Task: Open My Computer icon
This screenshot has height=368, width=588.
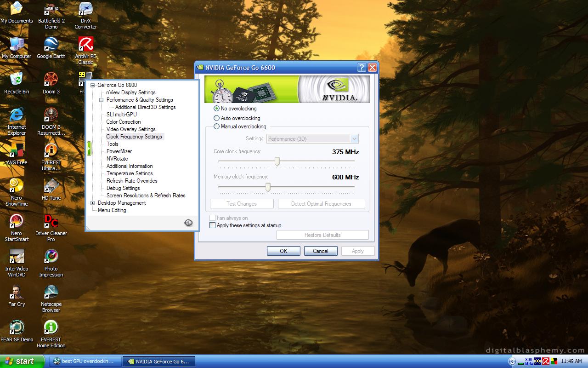Action: pos(17,48)
